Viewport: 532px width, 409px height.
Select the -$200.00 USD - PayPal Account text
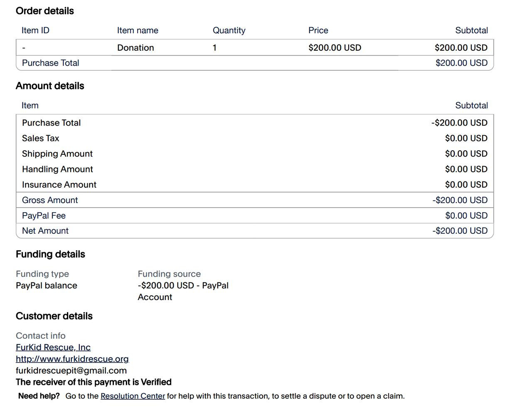tap(183, 291)
